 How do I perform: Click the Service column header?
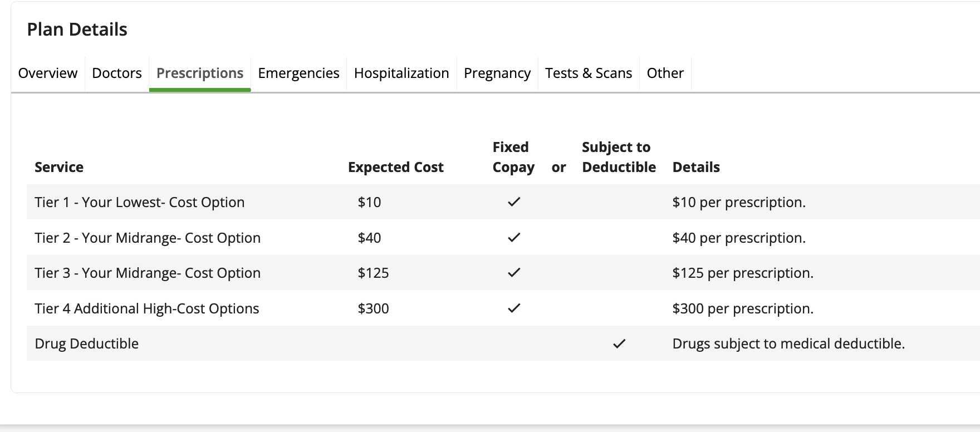(59, 167)
